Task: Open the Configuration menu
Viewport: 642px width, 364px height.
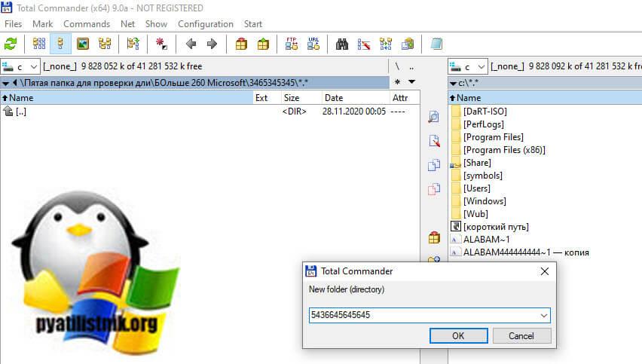Action: tap(205, 24)
